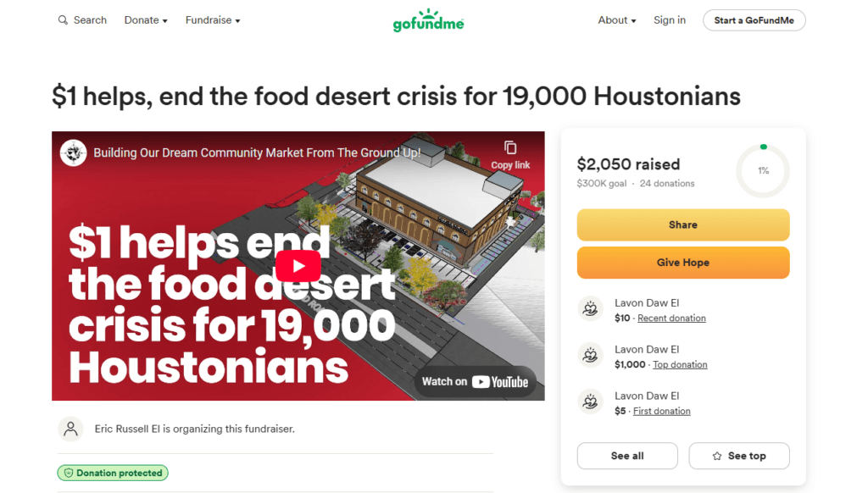This screenshot has width=868, height=493.
Task: Click the magnifier Search icon
Action: 63,20
